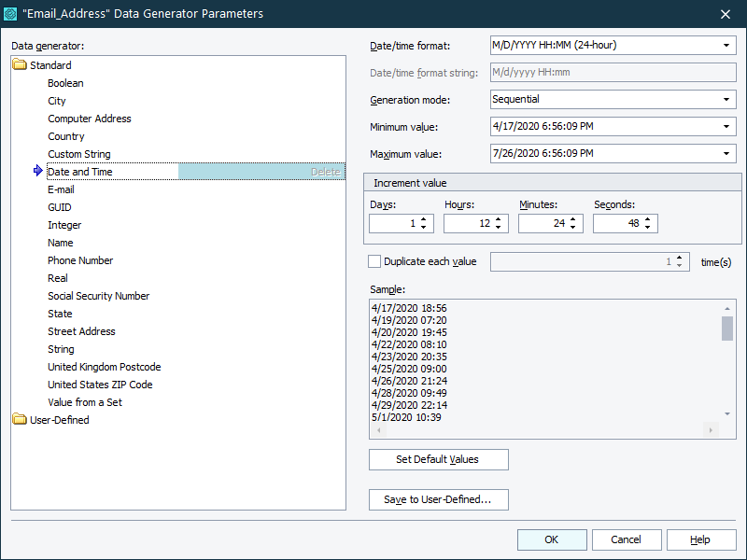Open the Minimum value date picker
Viewport: 747px width, 560px height.
click(x=726, y=127)
